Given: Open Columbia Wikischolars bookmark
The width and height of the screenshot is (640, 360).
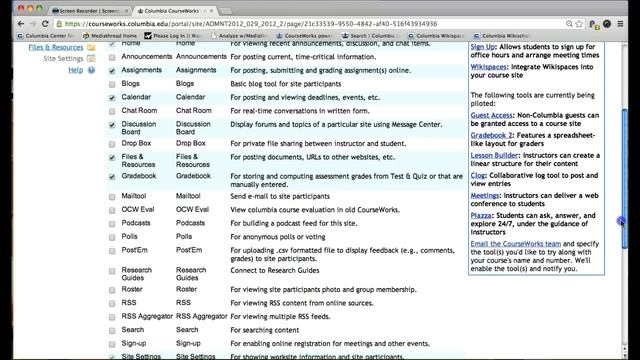Looking at the screenshot, I should click(502, 36).
